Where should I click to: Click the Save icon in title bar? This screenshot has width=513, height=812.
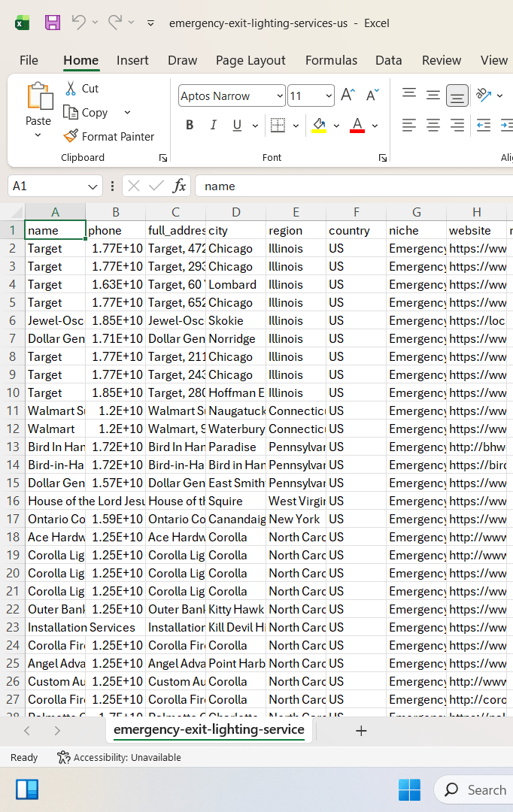click(x=53, y=23)
